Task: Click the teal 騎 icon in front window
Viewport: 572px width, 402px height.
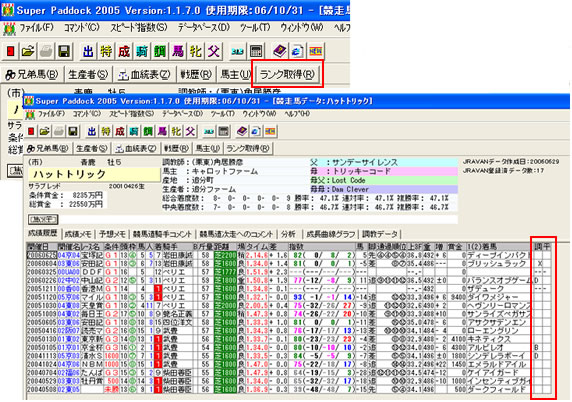Action: tap(134, 131)
